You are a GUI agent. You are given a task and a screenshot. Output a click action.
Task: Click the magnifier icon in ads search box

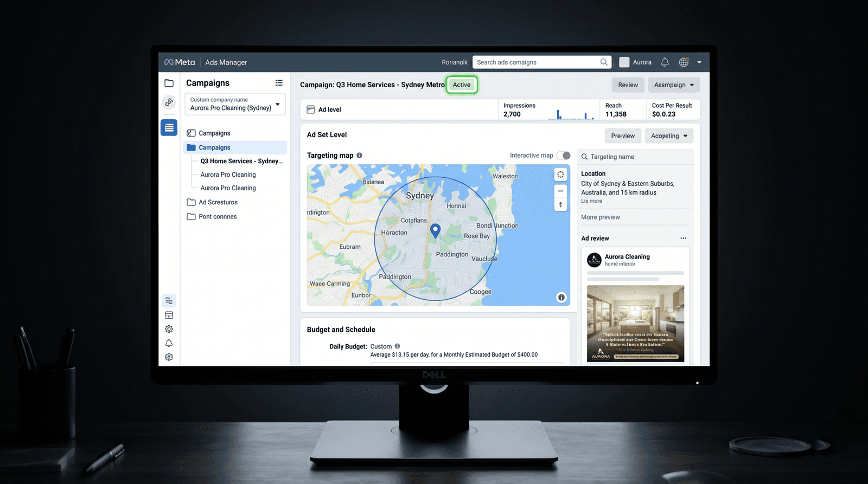(604, 62)
